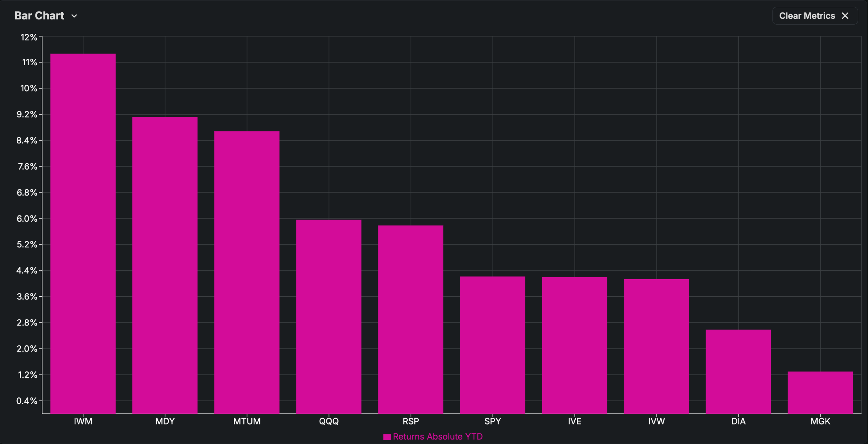Select the MDY bar
The height and width of the screenshot is (444, 868).
(165, 265)
